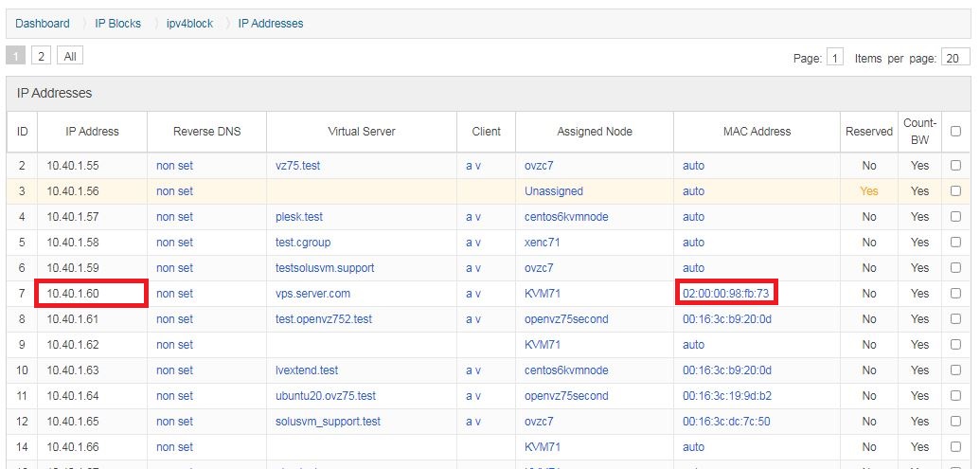The width and height of the screenshot is (980, 469).
Task: Click the Page number input field
Action: [835, 58]
